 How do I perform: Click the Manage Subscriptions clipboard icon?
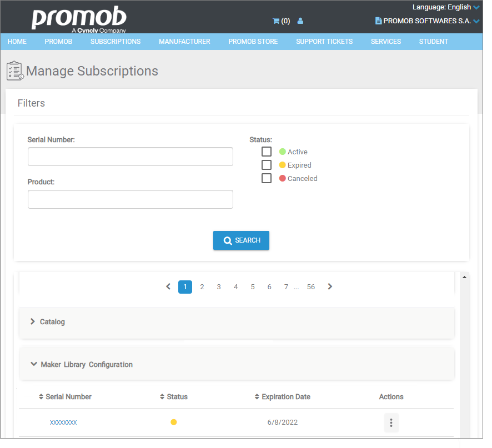[x=15, y=71]
